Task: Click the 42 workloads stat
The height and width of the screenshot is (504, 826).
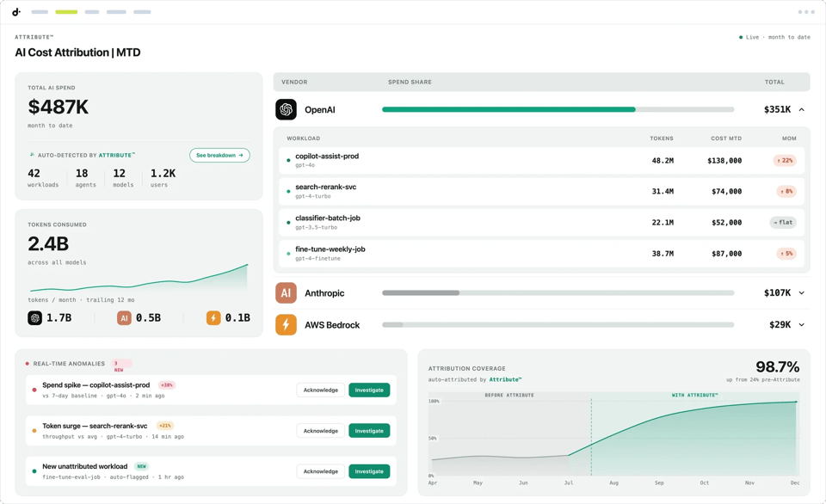Action: (x=43, y=177)
